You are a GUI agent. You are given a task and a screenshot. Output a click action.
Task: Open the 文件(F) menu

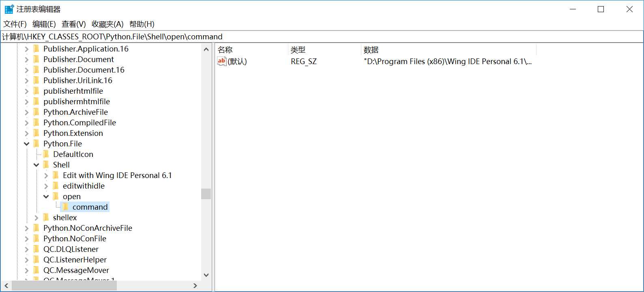(15, 24)
